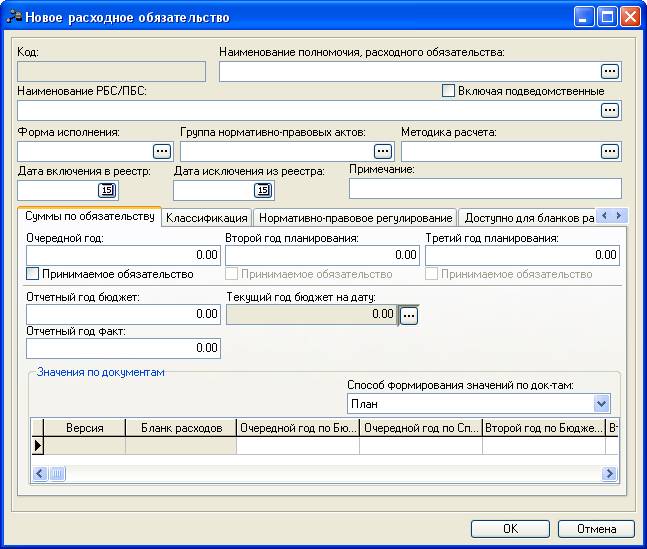647x549 pixels.
Task: Open browse dialog for Наименование полномочия field
Action: (609, 71)
